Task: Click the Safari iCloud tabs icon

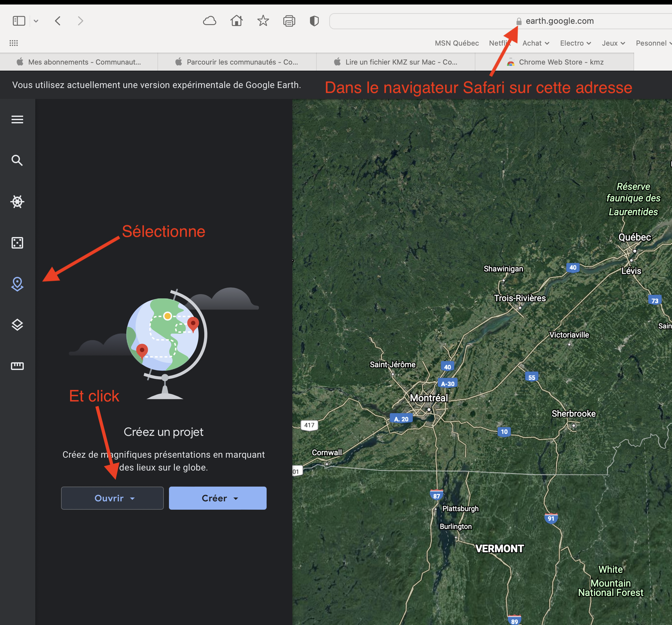Action: 209,21
